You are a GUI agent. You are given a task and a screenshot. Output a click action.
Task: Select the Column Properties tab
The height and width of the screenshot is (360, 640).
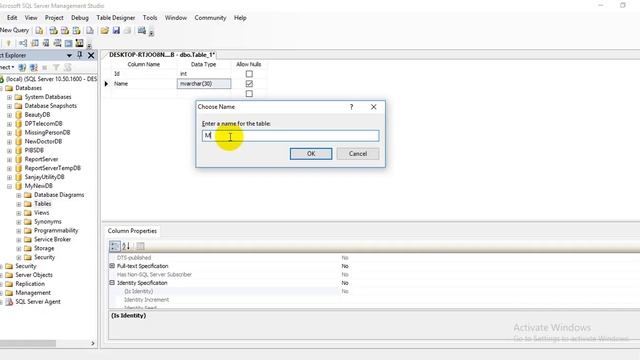[x=132, y=231]
